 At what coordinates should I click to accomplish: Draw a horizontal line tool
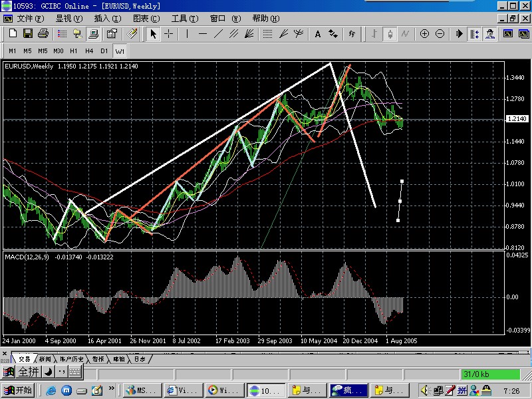click(203, 34)
